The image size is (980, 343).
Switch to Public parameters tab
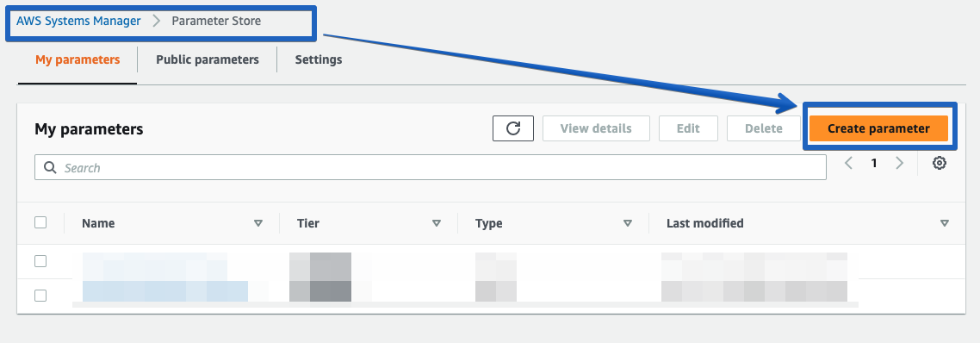[x=208, y=60]
